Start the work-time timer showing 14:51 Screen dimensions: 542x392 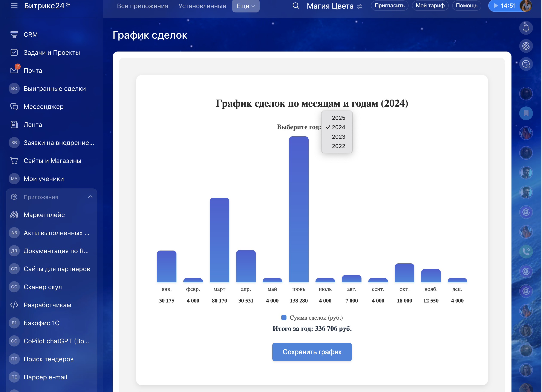[504, 6]
